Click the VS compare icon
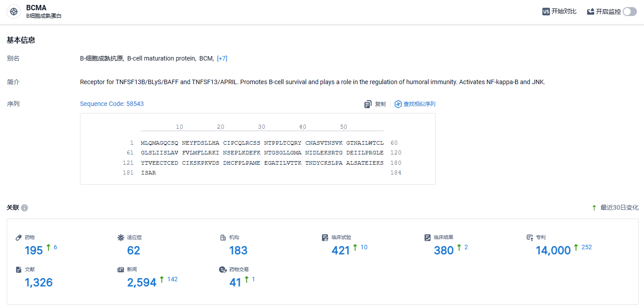 [x=546, y=12]
